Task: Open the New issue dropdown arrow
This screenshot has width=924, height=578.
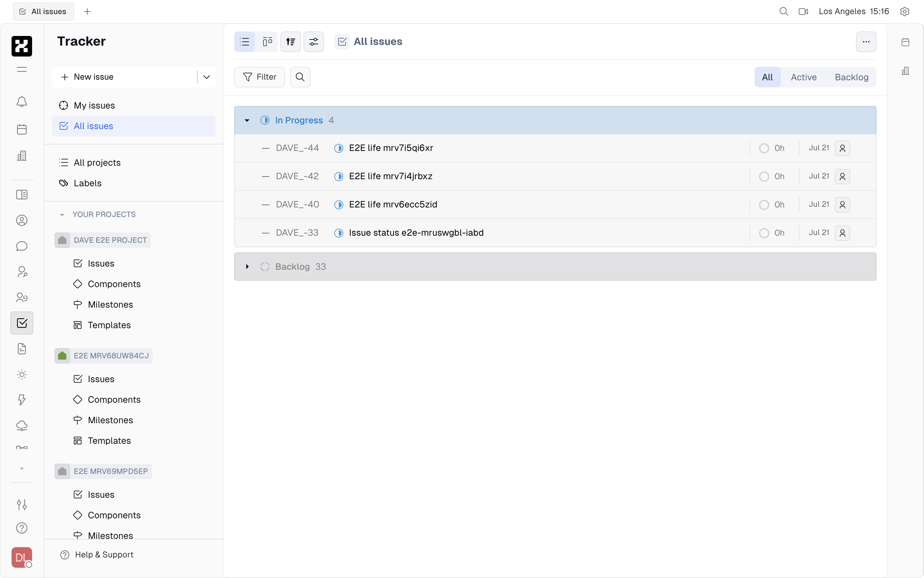Action: pyautogui.click(x=207, y=77)
